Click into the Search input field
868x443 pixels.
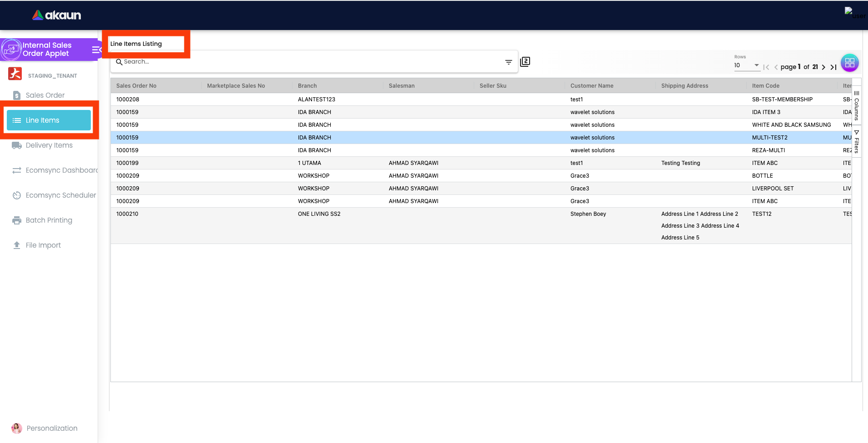(309, 62)
